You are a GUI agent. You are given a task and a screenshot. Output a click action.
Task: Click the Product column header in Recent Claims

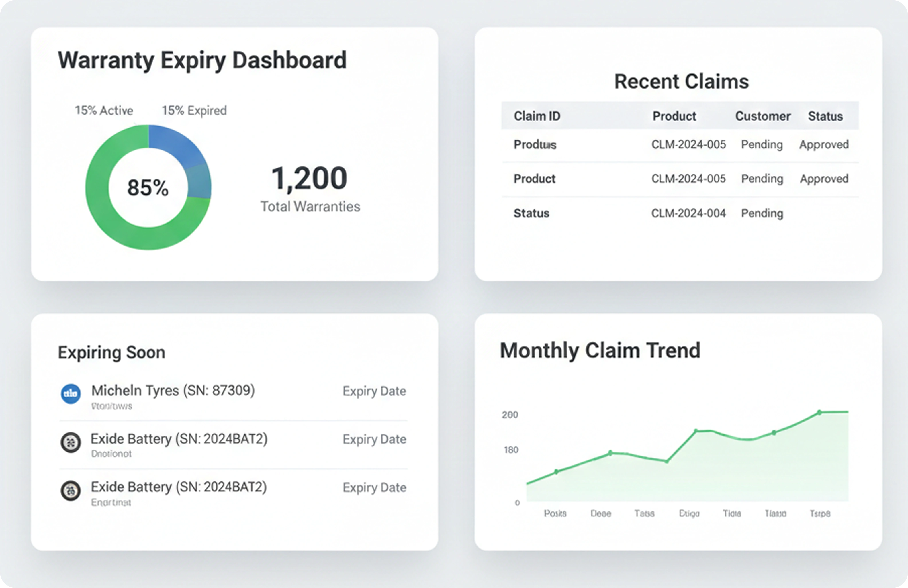[674, 116]
